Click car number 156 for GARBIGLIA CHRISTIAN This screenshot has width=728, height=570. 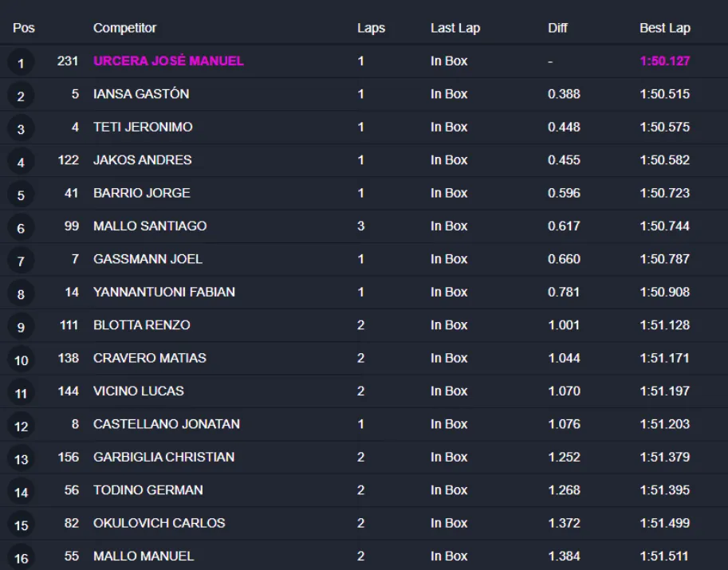click(x=69, y=457)
